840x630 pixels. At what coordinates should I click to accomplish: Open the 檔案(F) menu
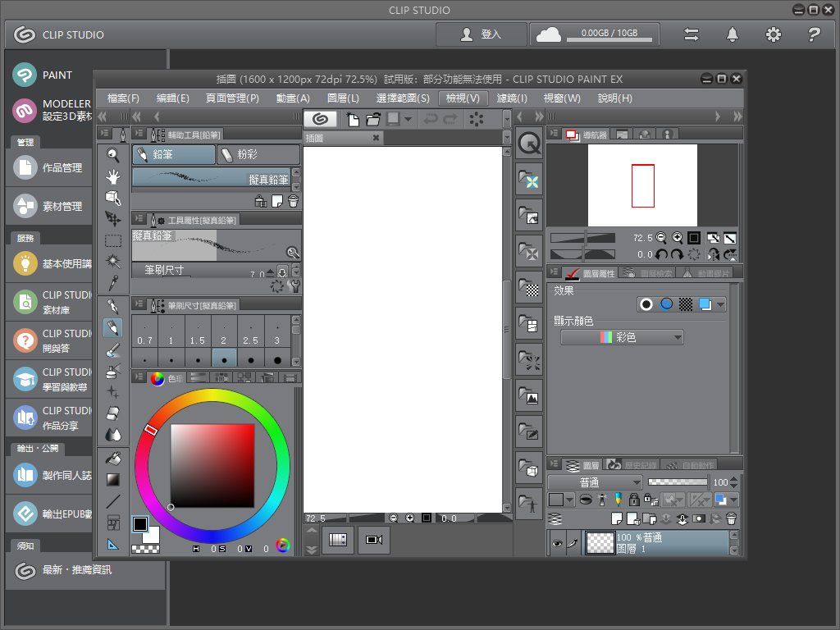tap(123, 98)
